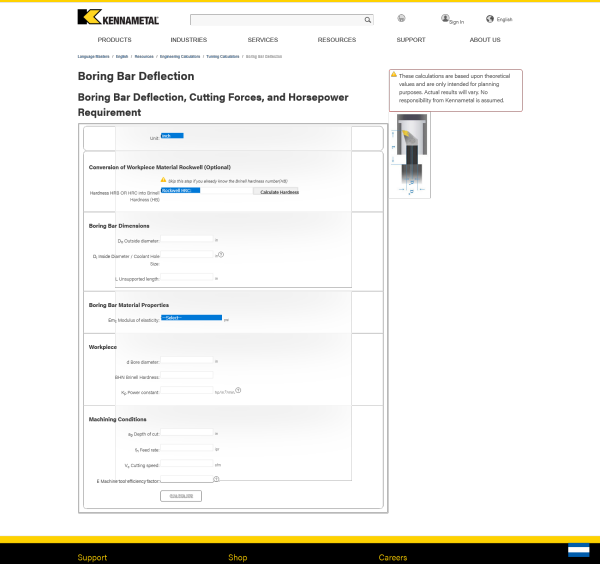Click warning icon in disclaimer box

(x=394, y=74)
